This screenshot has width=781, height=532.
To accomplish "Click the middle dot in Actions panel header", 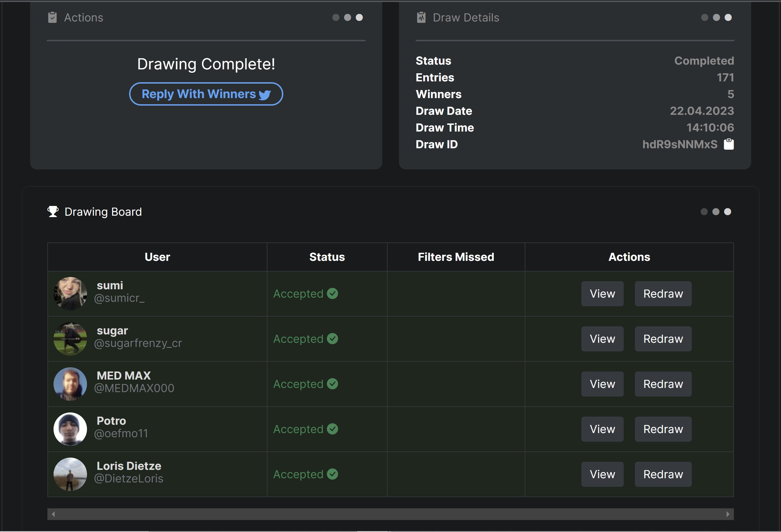I will [347, 18].
